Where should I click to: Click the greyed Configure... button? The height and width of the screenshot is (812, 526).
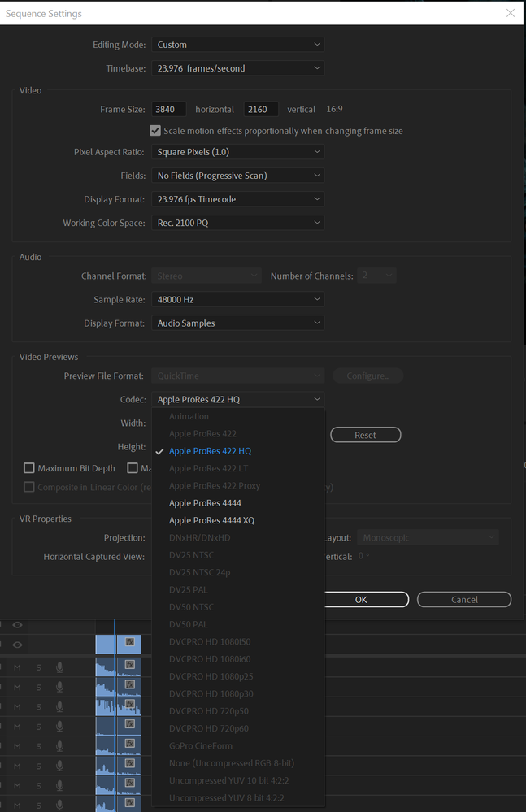tap(368, 376)
